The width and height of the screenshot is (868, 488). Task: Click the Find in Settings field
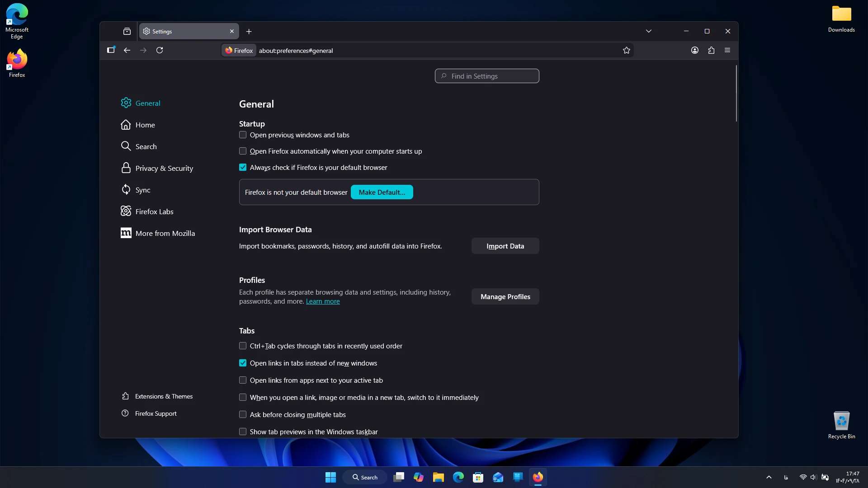(x=487, y=76)
